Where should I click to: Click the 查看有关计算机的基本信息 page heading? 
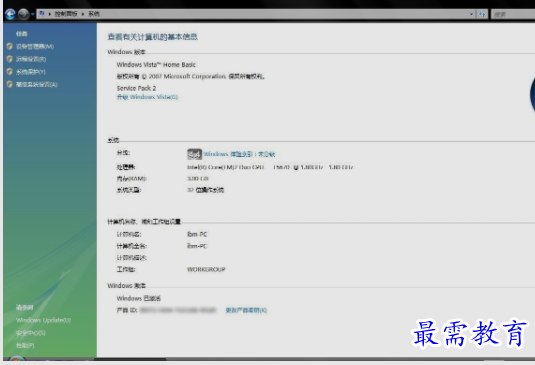[x=153, y=36]
